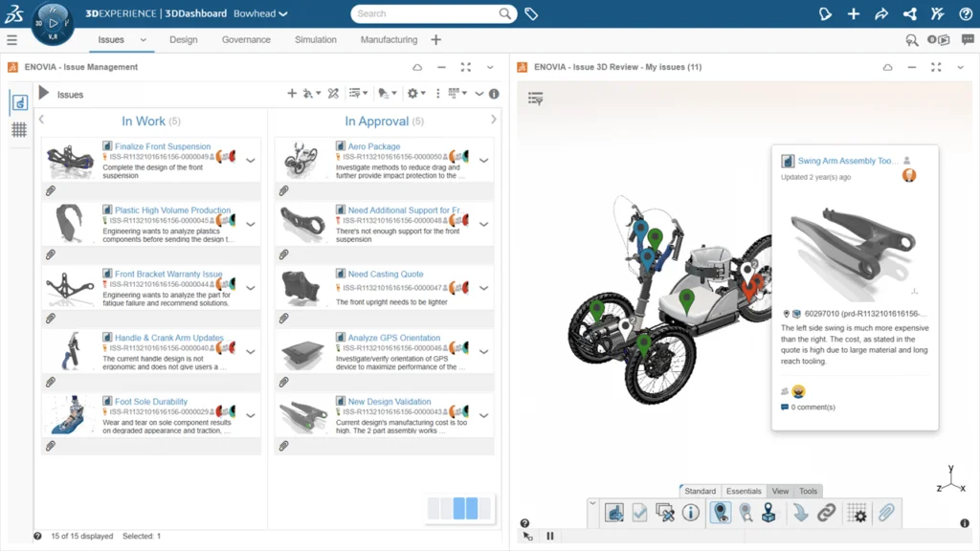Open the notifications bell icon

tap(825, 13)
